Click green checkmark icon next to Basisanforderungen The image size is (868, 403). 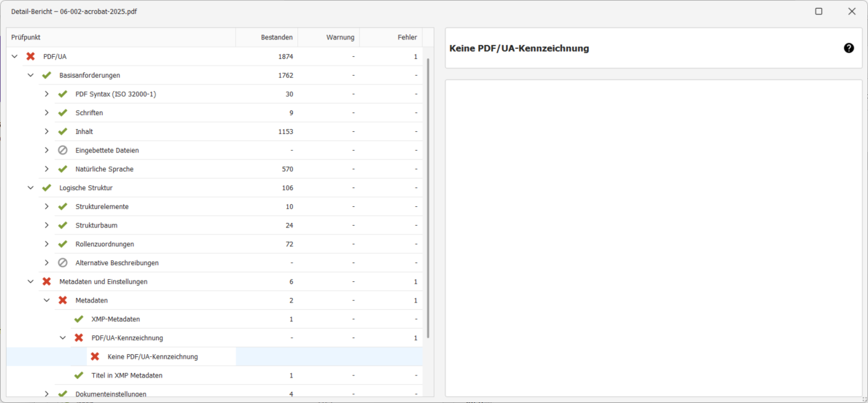point(47,76)
